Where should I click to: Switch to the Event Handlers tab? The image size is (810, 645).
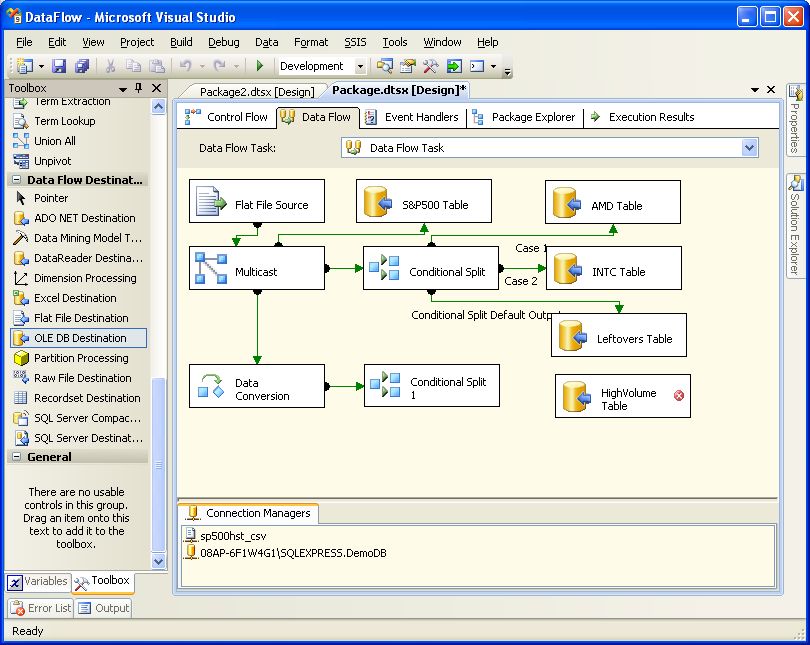coord(412,117)
